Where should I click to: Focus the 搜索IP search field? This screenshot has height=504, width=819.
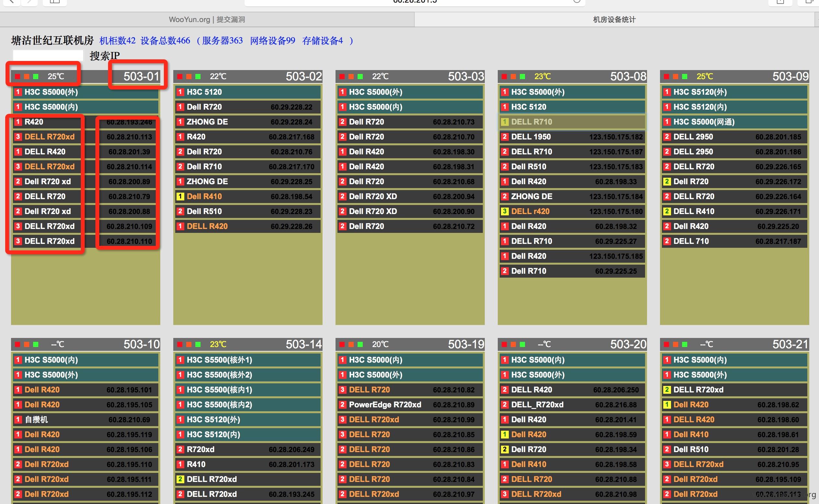coord(48,55)
